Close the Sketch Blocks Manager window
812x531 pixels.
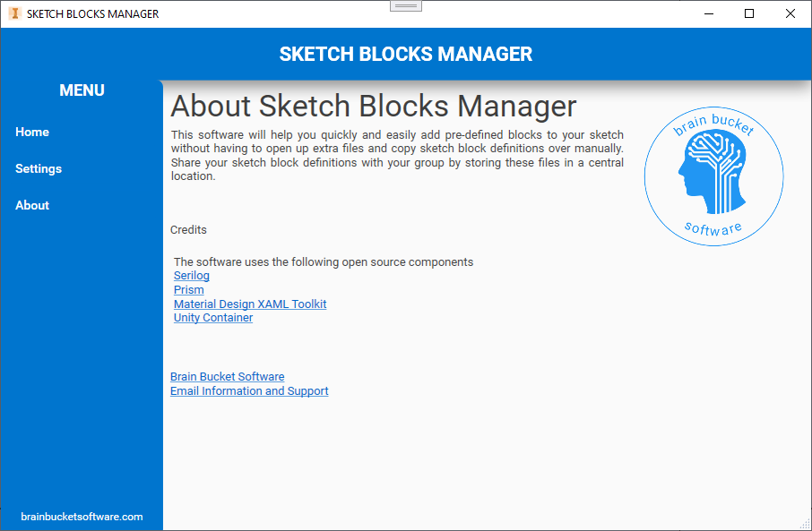[x=790, y=13]
